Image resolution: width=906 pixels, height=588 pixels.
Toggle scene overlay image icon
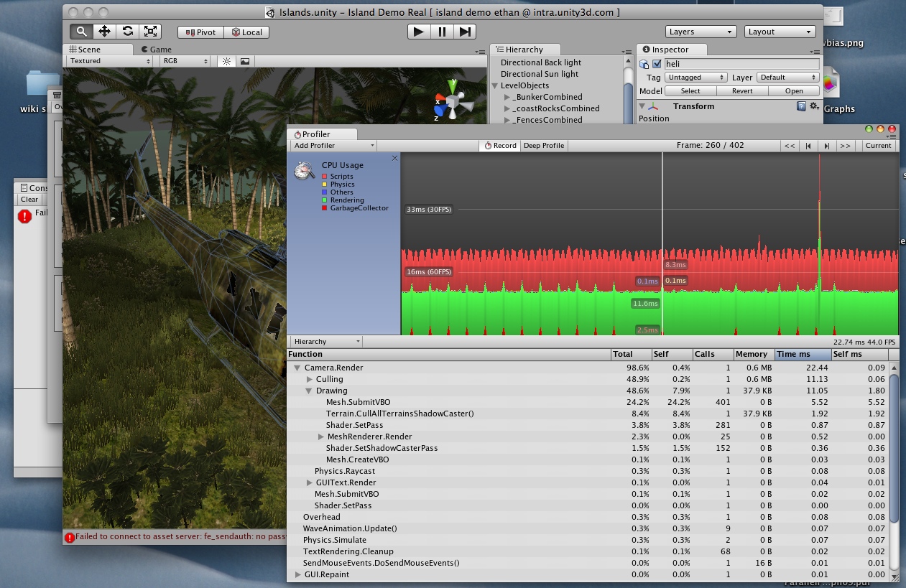click(245, 61)
